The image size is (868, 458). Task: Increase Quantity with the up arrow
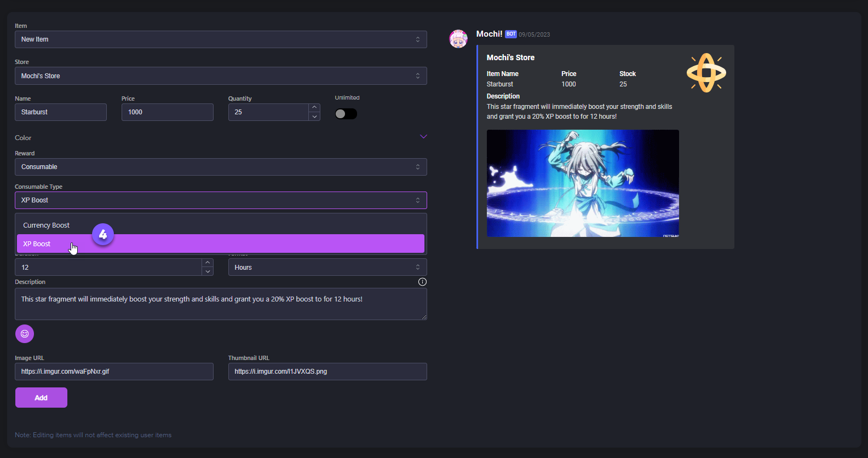(x=314, y=108)
